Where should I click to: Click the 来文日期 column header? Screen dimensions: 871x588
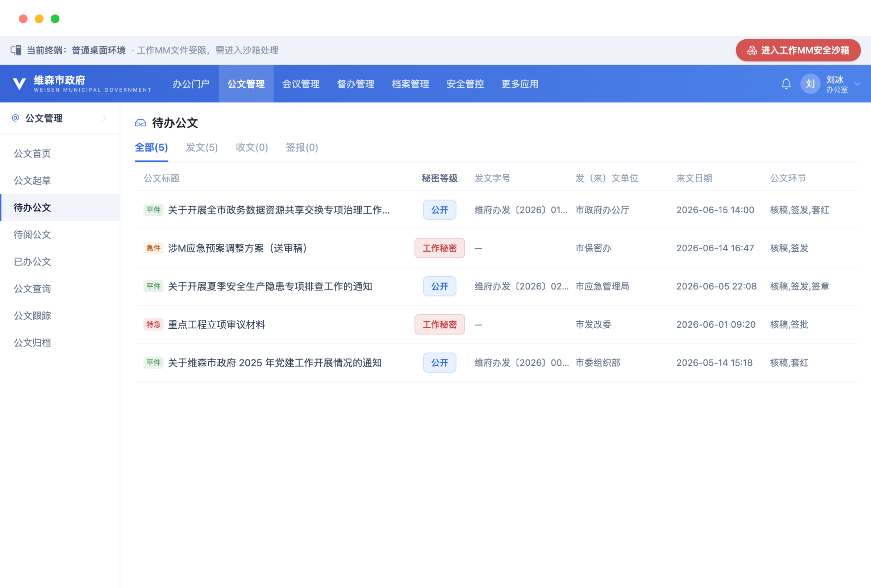(x=694, y=178)
